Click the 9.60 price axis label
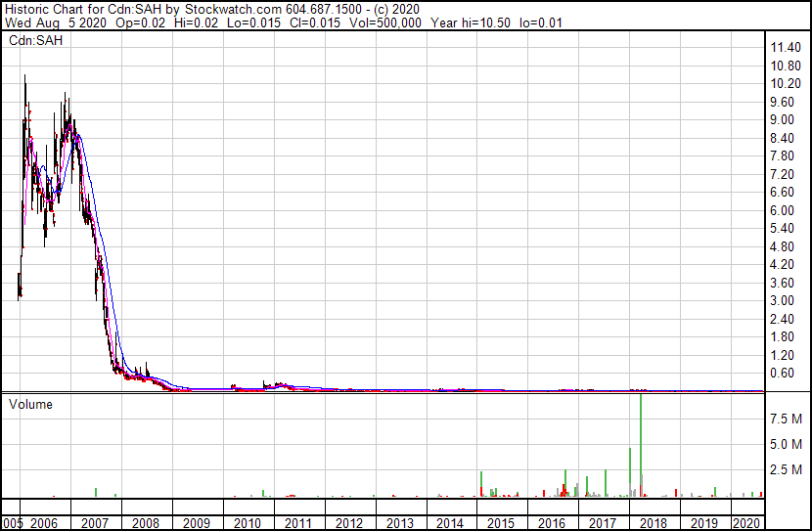Screen dimensions: 812x531 782,102
